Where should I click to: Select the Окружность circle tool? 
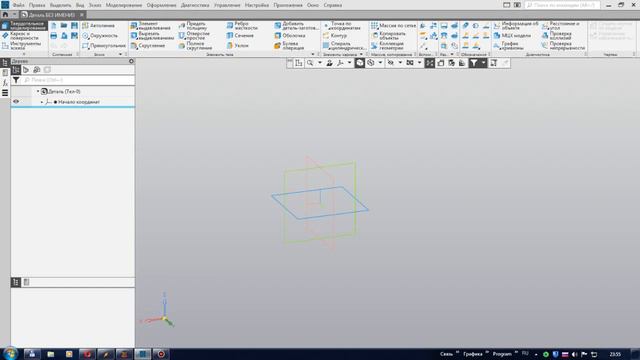point(100,36)
